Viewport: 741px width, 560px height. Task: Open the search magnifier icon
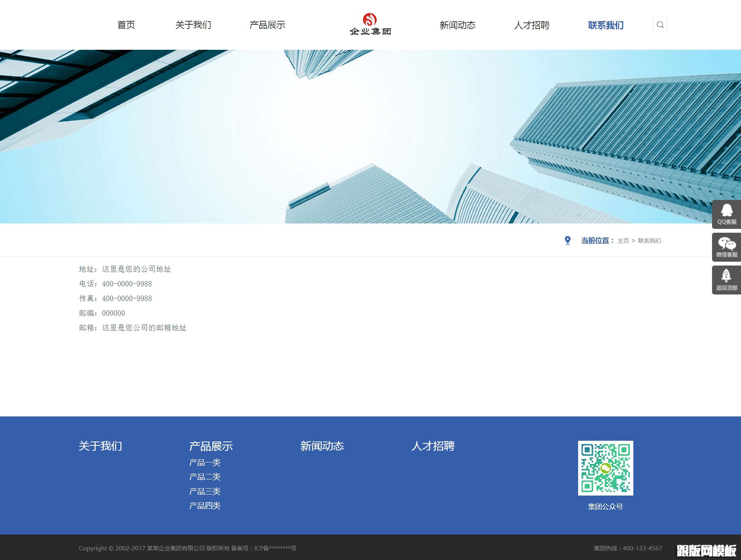(660, 24)
